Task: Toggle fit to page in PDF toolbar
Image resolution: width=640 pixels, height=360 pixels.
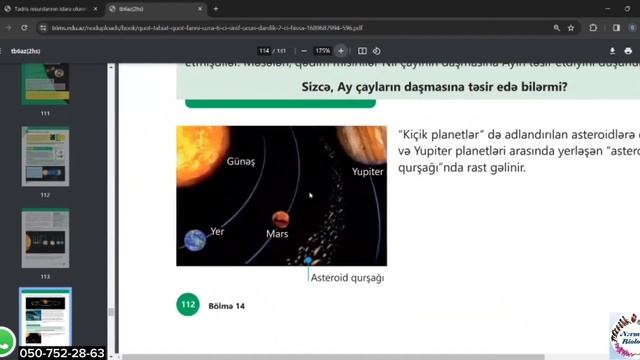Action: [x=362, y=51]
